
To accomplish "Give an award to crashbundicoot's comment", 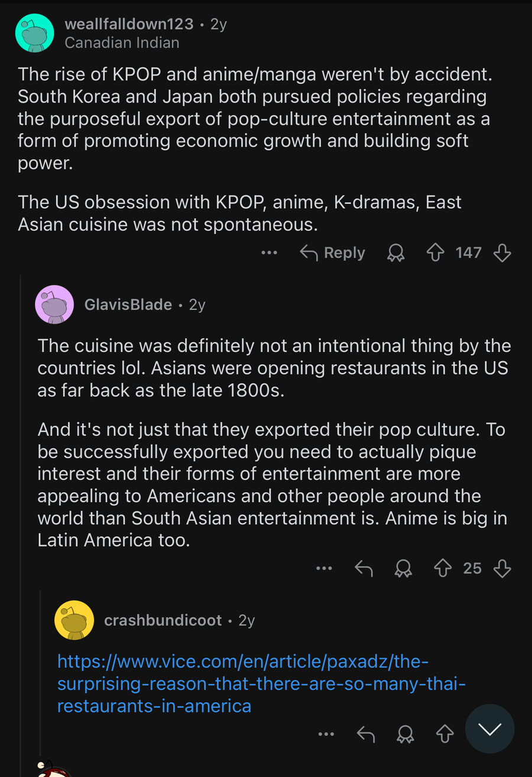I will pyautogui.click(x=406, y=734).
